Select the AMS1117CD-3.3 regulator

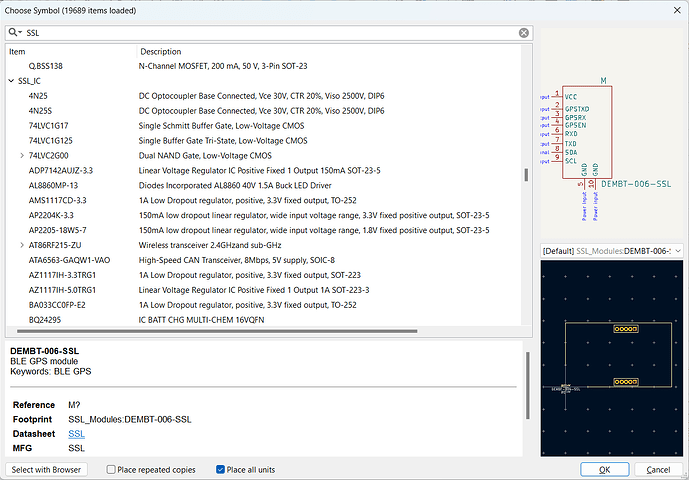pos(58,200)
